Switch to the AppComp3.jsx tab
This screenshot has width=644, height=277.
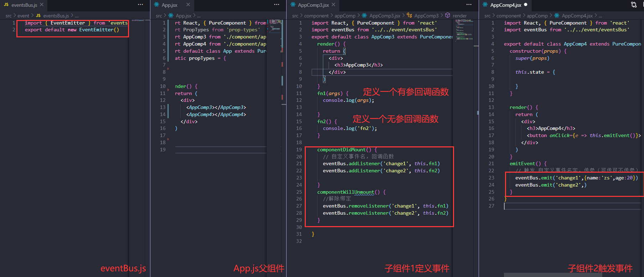point(313,5)
